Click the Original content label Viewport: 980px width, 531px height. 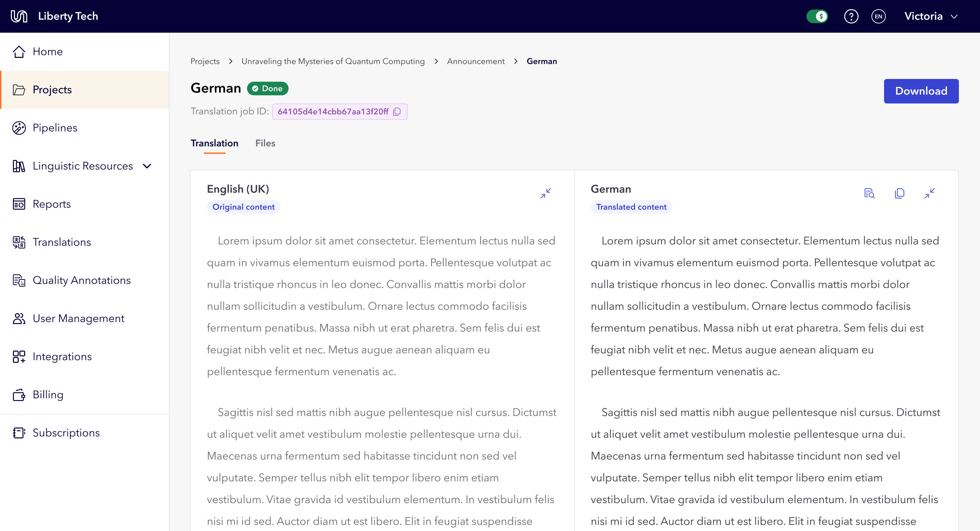(244, 207)
